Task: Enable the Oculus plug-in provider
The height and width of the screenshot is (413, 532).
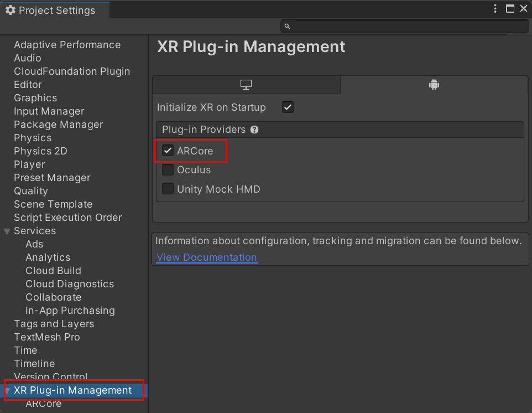Action: point(168,169)
